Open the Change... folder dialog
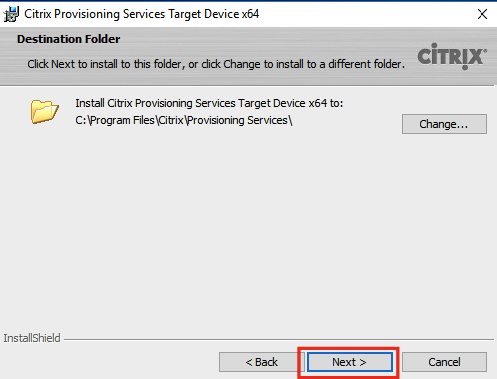This screenshot has height=379, width=497. [444, 124]
